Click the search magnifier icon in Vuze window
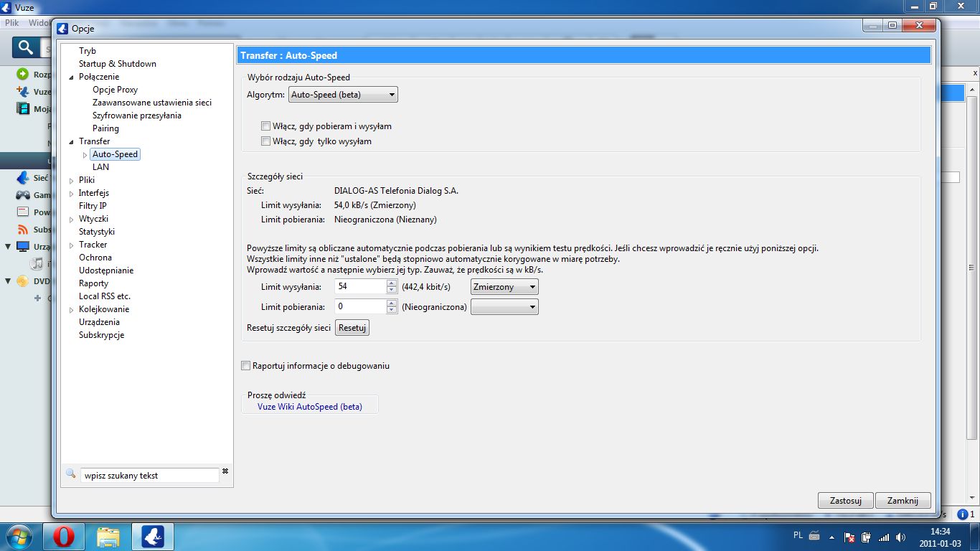The height and width of the screenshot is (551, 980). point(27,48)
